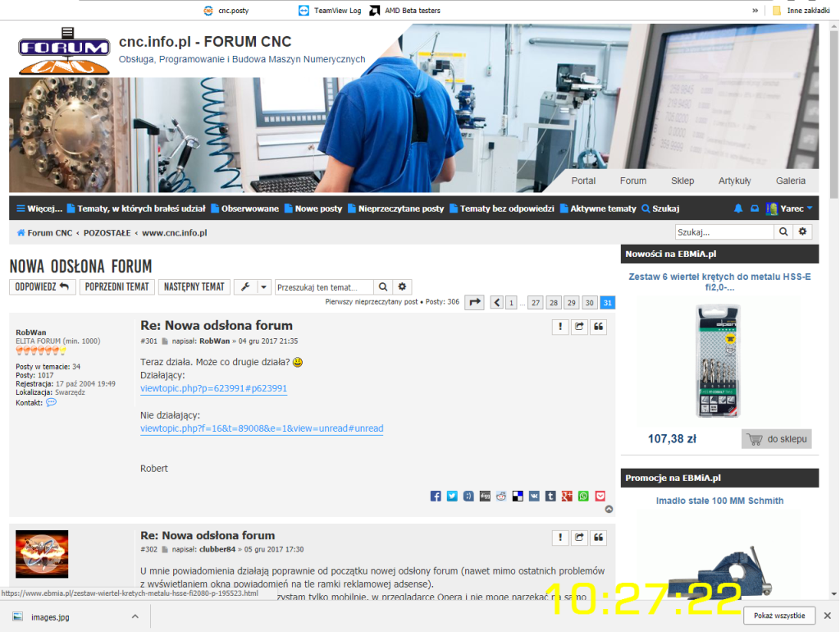Report RobWan's post #301
Viewport: 840px width, 632px height.
(560, 327)
